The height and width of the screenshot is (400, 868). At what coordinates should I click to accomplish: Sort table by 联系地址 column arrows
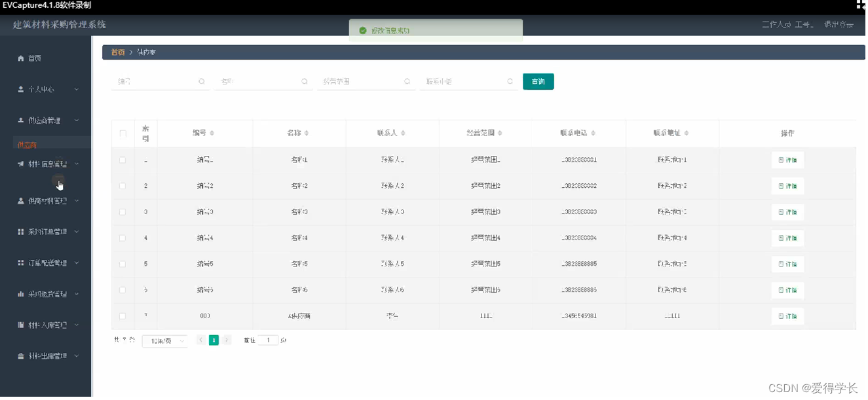pos(687,133)
